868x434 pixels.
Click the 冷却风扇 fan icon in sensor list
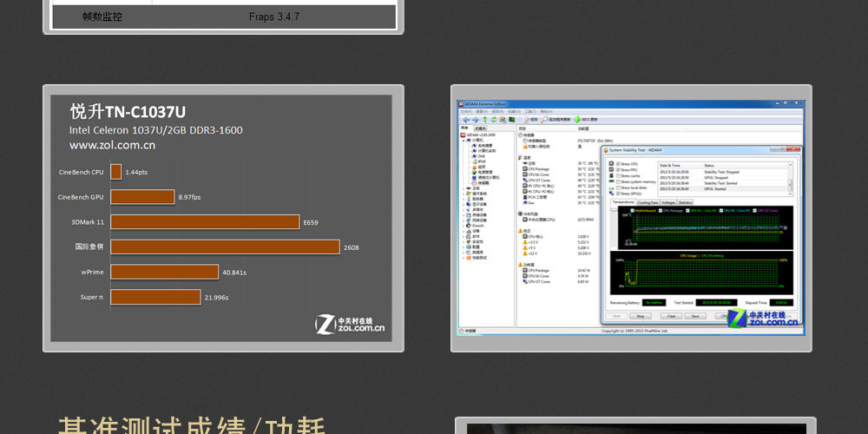pos(520,214)
